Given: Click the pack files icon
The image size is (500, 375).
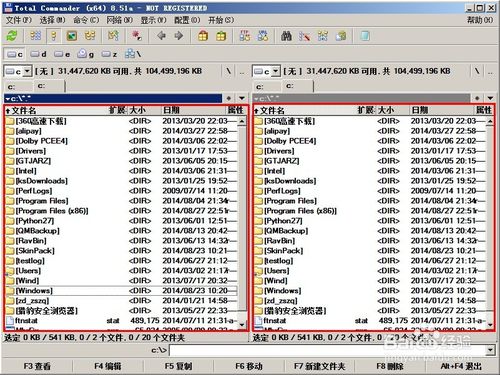Looking at the screenshot, I should click(203, 36).
